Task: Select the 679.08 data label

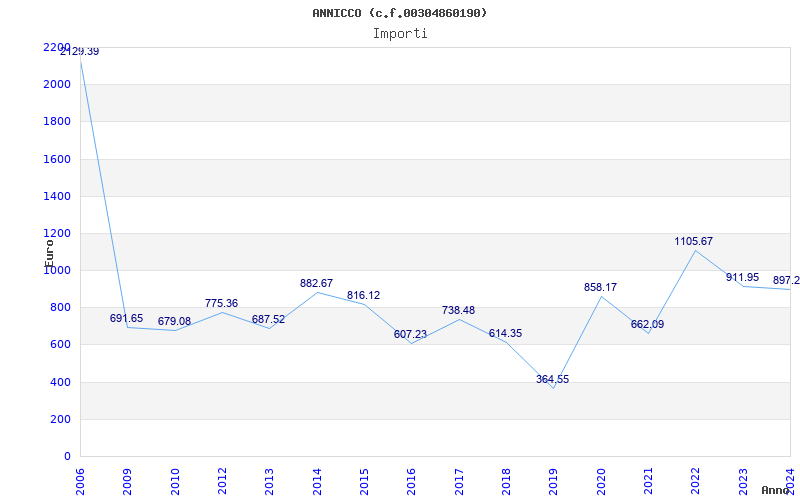Action: [x=174, y=321]
